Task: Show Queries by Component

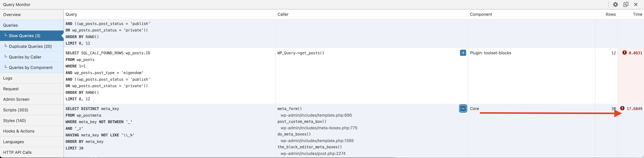Action: tap(32, 67)
